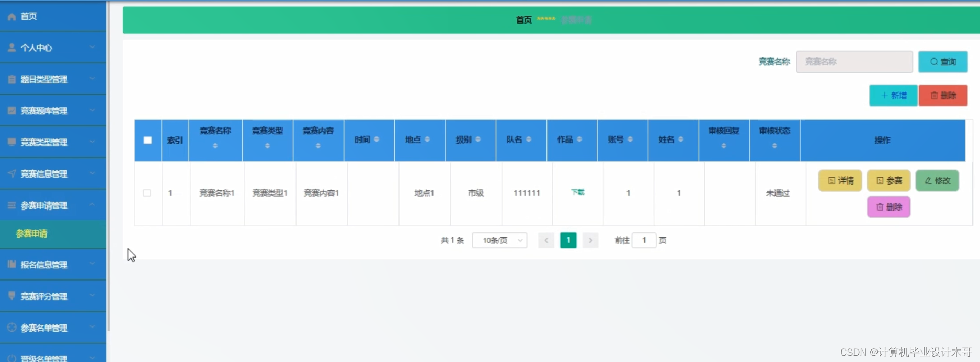Click the 前往 page number input
The width and height of the screenshot is (980, 362).
click(644, 240)
